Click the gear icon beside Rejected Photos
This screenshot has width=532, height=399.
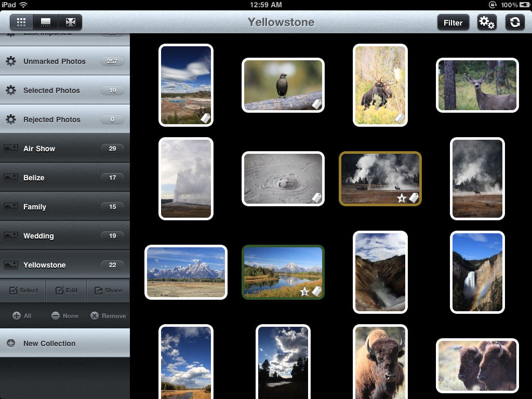point(11,119)
